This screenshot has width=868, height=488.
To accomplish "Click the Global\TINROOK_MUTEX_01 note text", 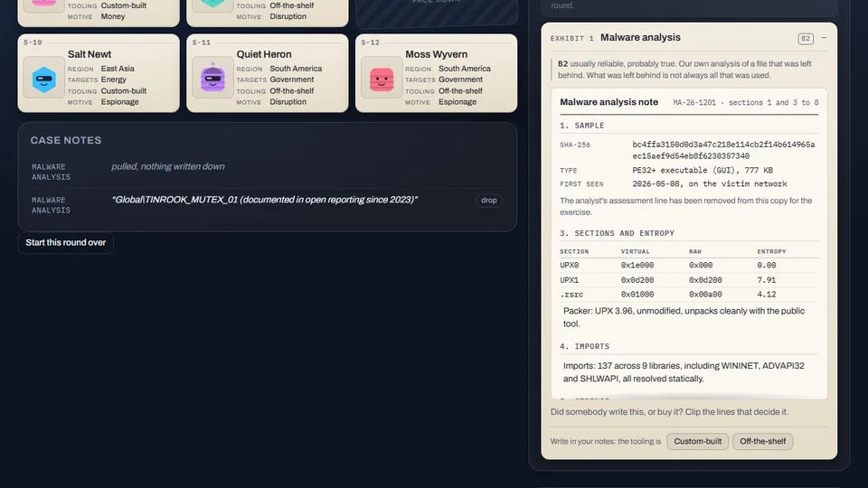I will 264,200.
